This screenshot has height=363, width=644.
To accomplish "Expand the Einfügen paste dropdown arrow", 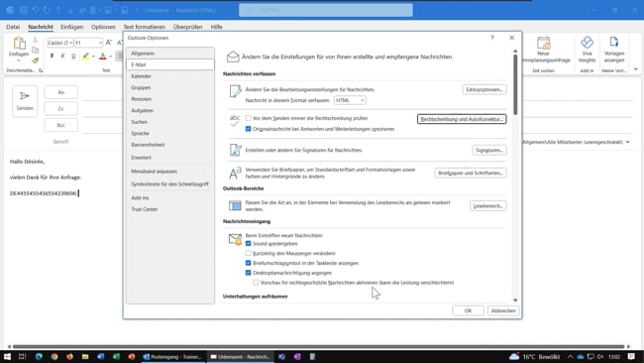I will click(x=19, y=60).
